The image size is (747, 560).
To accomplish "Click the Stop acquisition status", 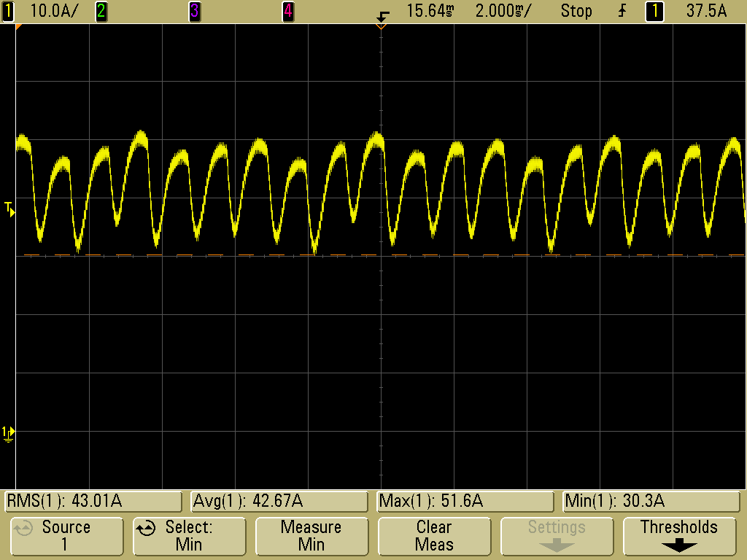I will pos(576,11).
